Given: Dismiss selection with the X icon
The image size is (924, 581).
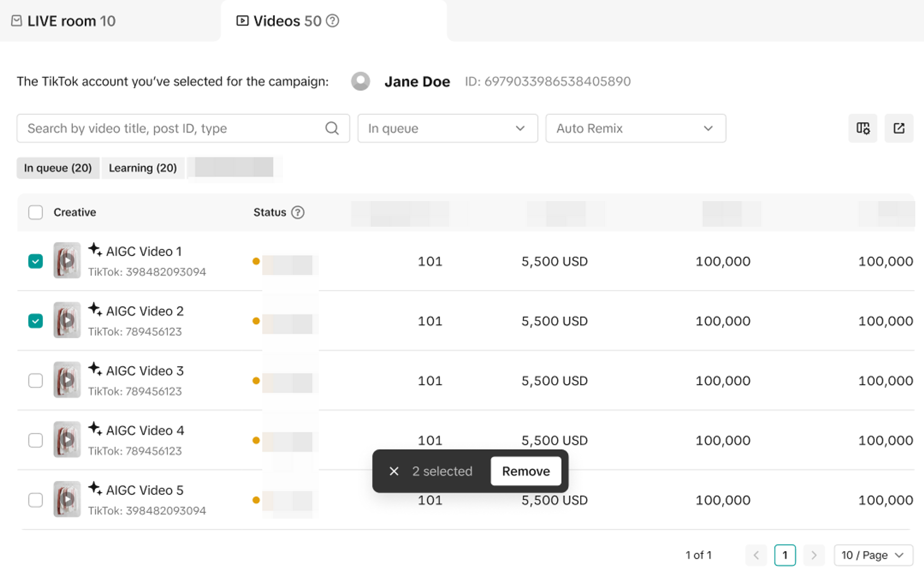Looking at the screenshot, I should pos(394,471).
